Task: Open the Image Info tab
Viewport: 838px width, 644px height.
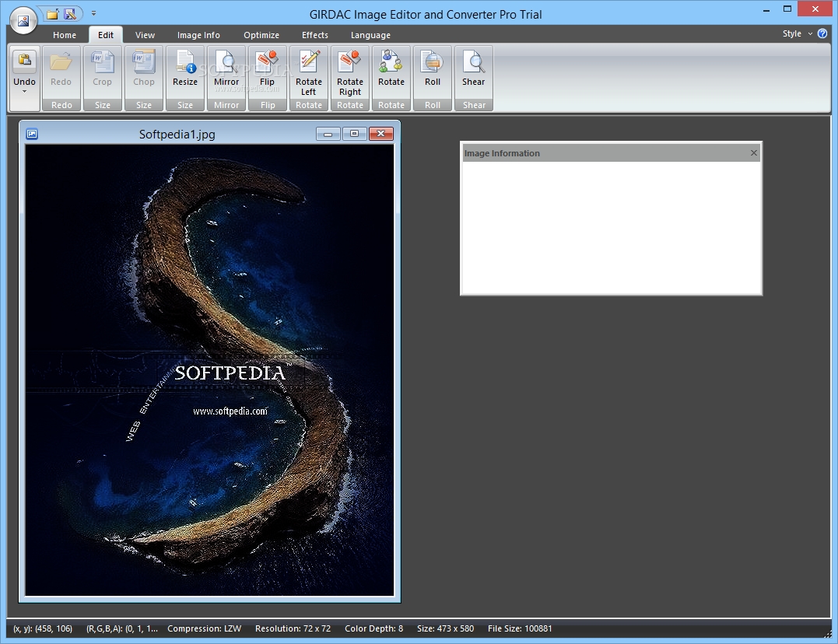Action: [198, 35]
